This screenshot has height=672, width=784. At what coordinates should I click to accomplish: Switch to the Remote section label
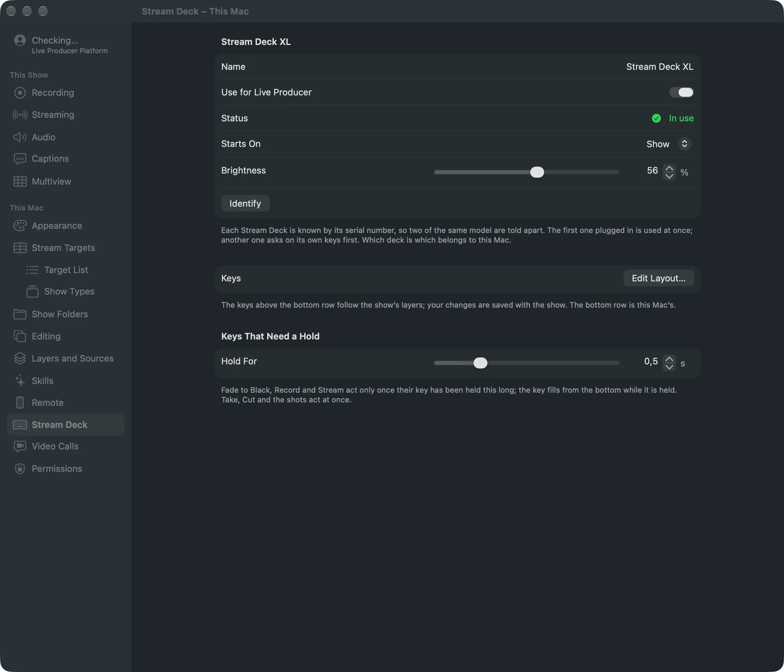click(48, 403)
